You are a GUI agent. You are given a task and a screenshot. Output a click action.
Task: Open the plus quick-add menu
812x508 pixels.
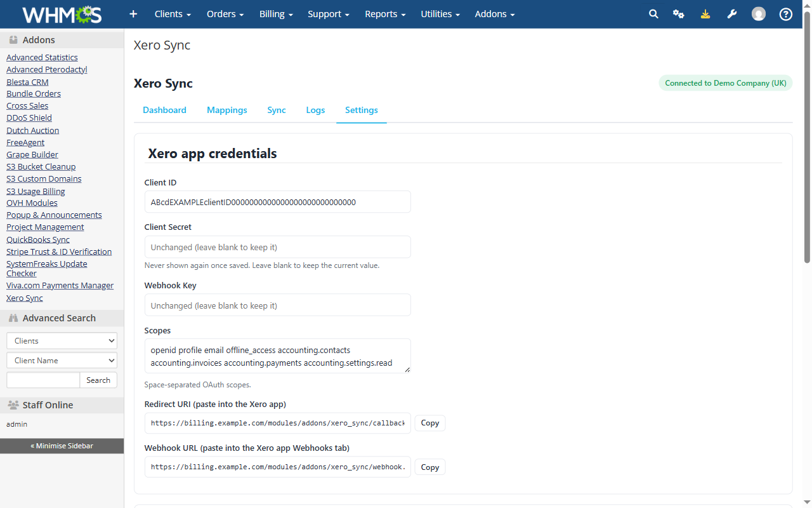(133, 14)
